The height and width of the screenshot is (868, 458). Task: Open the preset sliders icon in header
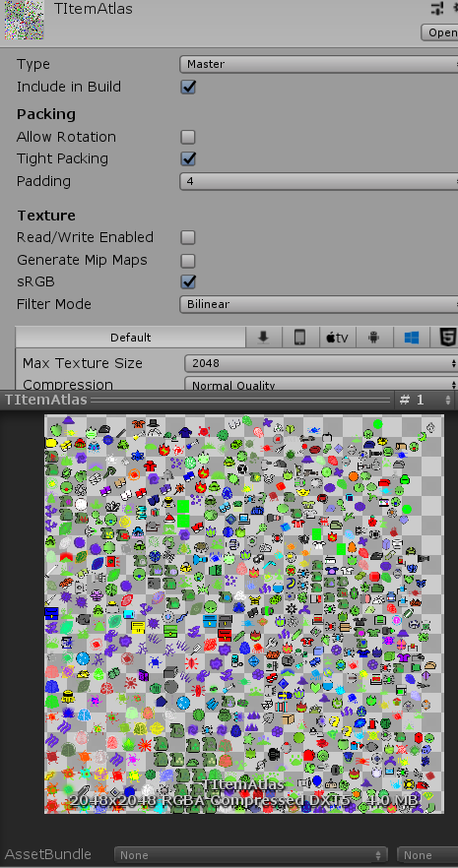click(437, 8)
